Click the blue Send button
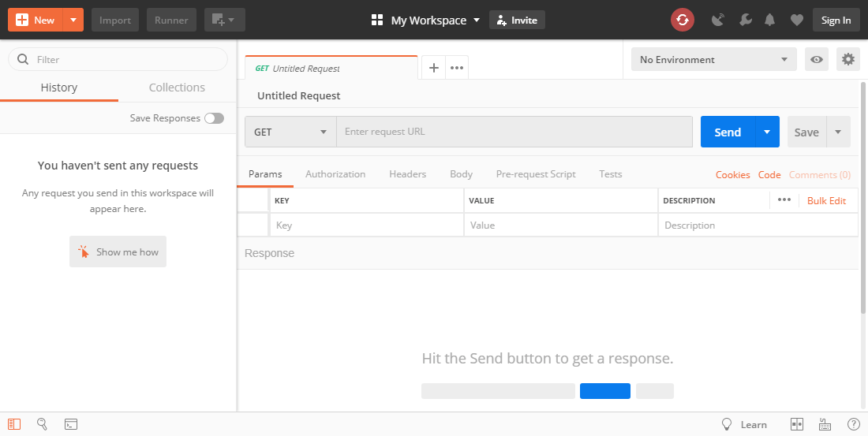This screenshot has height=436, width=868. tap(728, 132)
